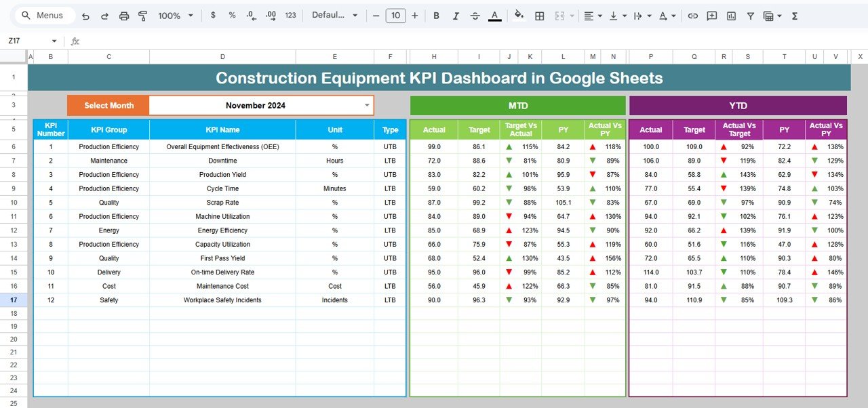Open the text color picker

494,15
